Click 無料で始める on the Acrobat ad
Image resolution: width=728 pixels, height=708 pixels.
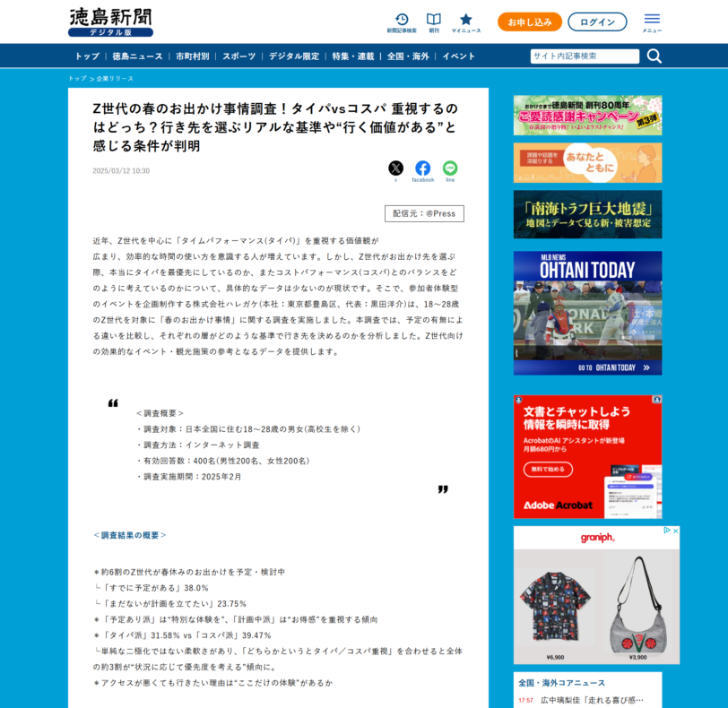click(x=546, y=469)
